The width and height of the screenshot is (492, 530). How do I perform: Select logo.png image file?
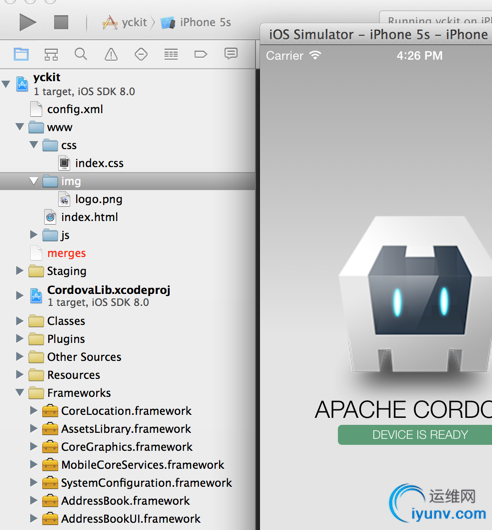click(99, 199)
